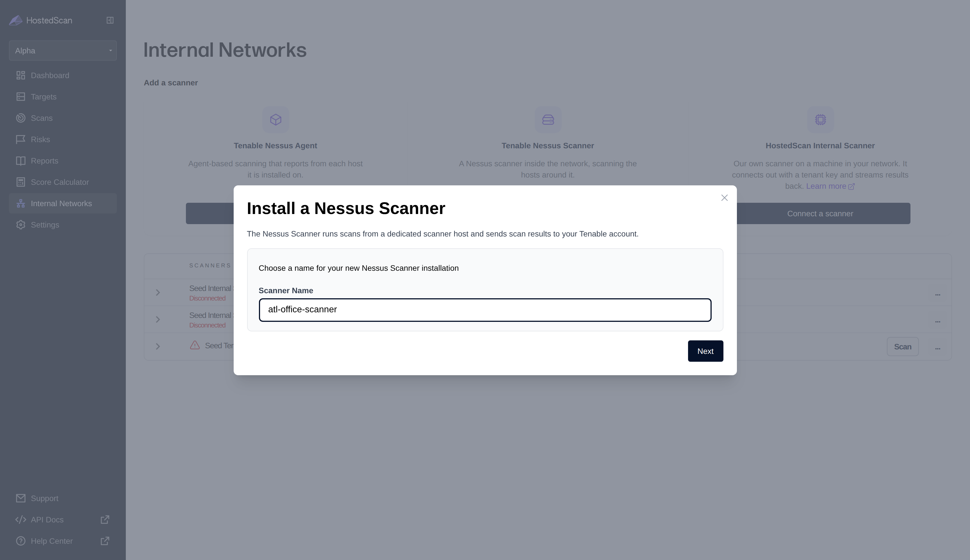Viewport: 970px width, 560px height.
Task: Click the Settings gear icon
Action: [x=21, y=225]
